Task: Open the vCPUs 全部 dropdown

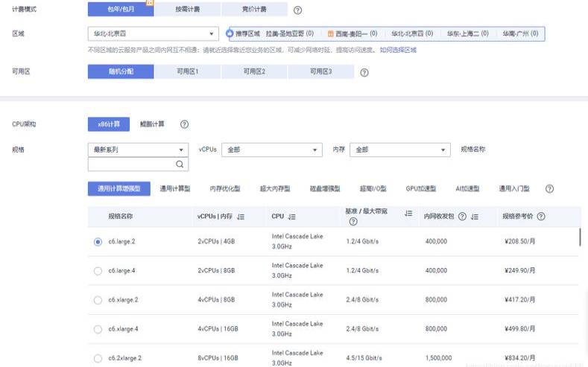Action: [x=272, y=150]
